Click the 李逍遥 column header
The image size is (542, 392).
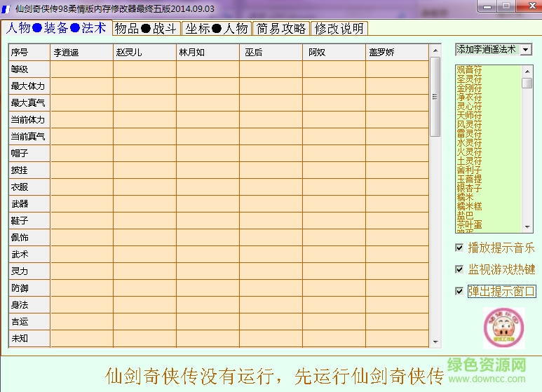(x=81, y=52)
